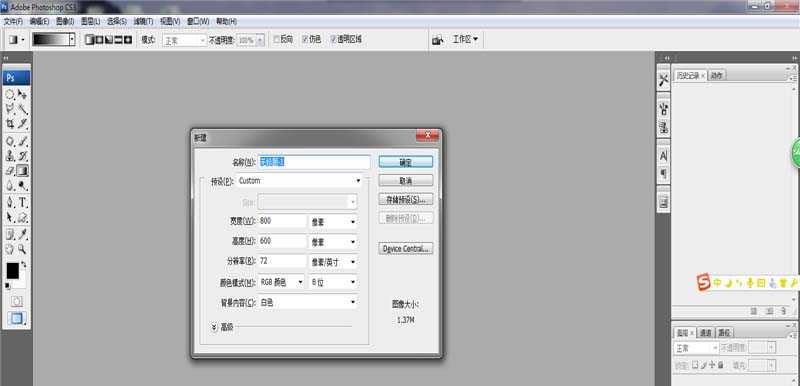800x386 pixels.
Task: Select the Dodge tool
Action: [22, 186]
